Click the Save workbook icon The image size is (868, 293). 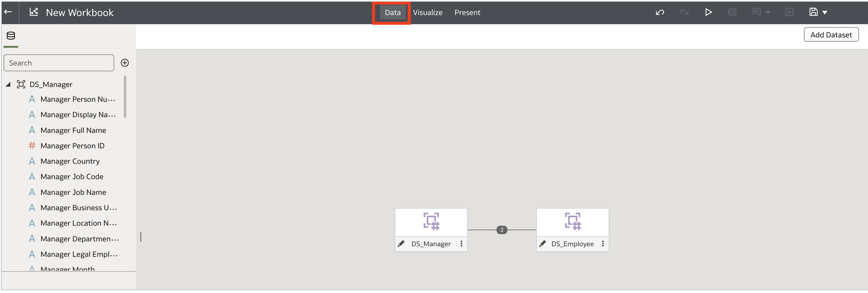click(x=813, y=12)
